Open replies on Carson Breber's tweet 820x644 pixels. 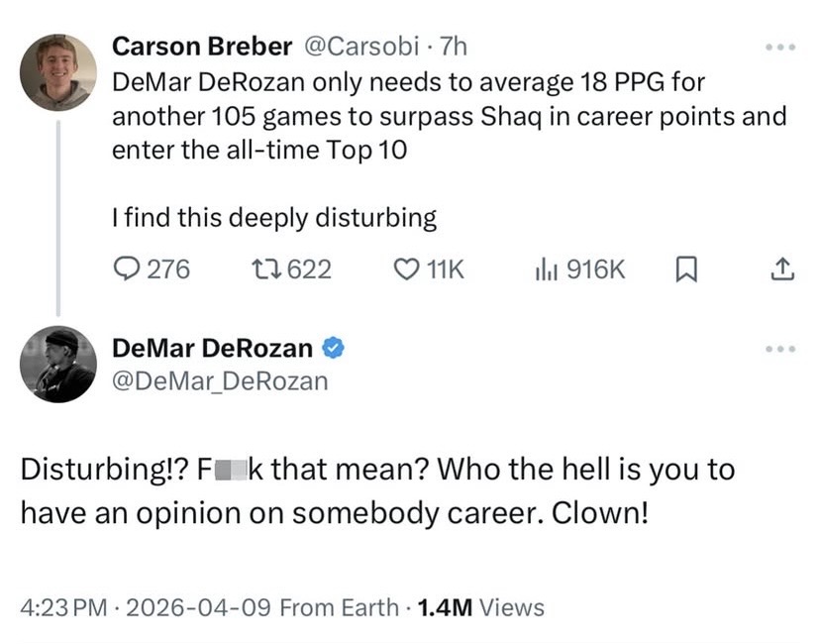click(152, 269)
